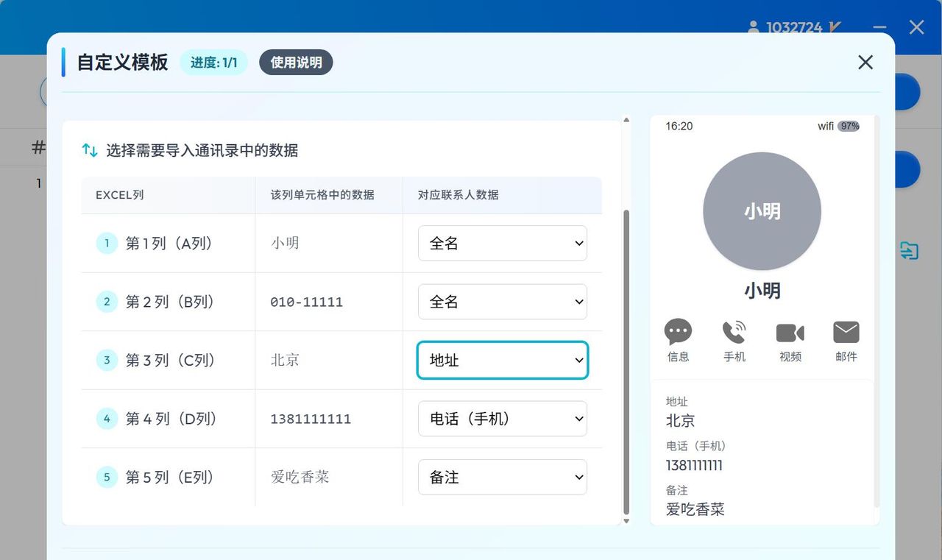
Task: Open the 备注 dropdown for column E
Action: click(503, 477)
